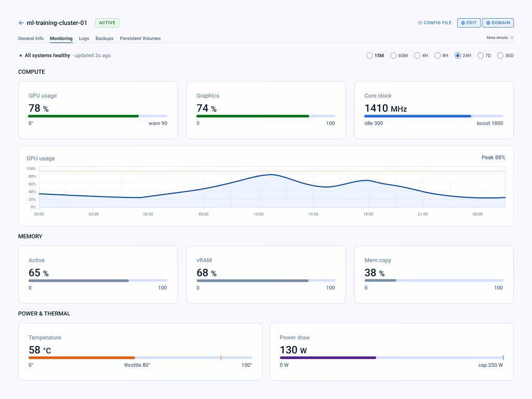Click the Core clock progress bar
This screenshot has height=399, width=532.
pyautogui.click(x=434, y=116)
